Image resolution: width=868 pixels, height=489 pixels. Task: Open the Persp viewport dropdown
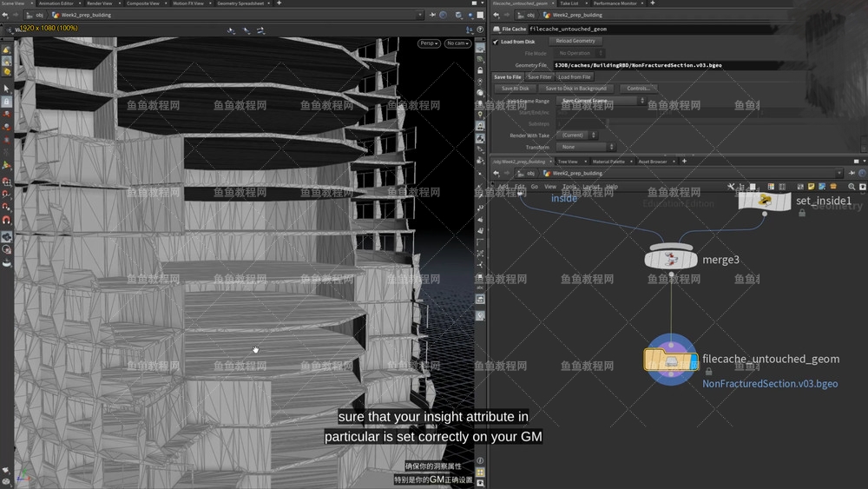point(429,43)
